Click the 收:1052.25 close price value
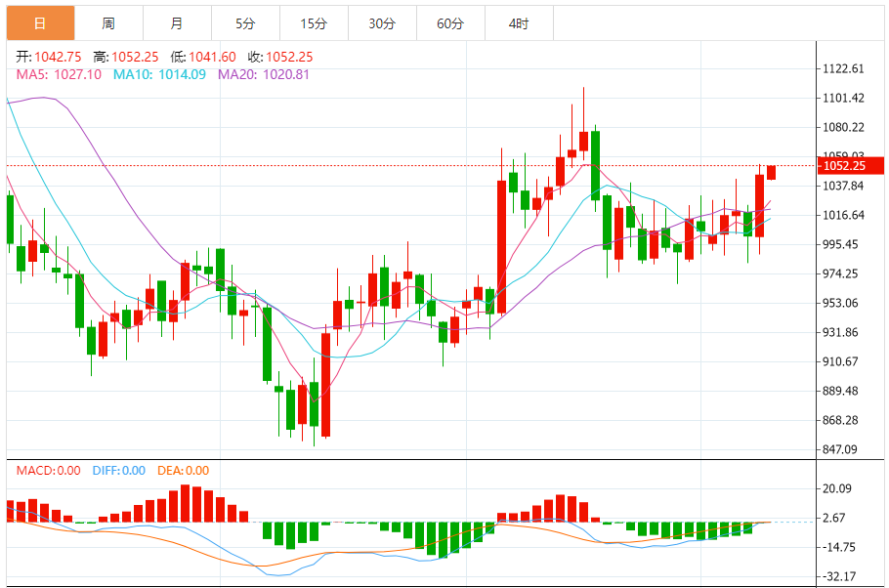The height and width of the screenshot is (588, 889). 280,57
